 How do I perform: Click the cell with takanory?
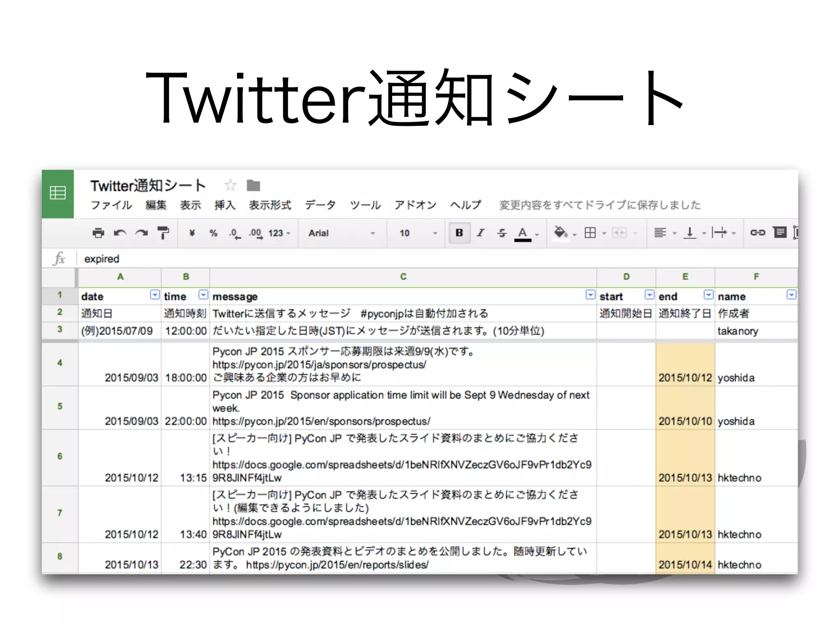point(756,331)
